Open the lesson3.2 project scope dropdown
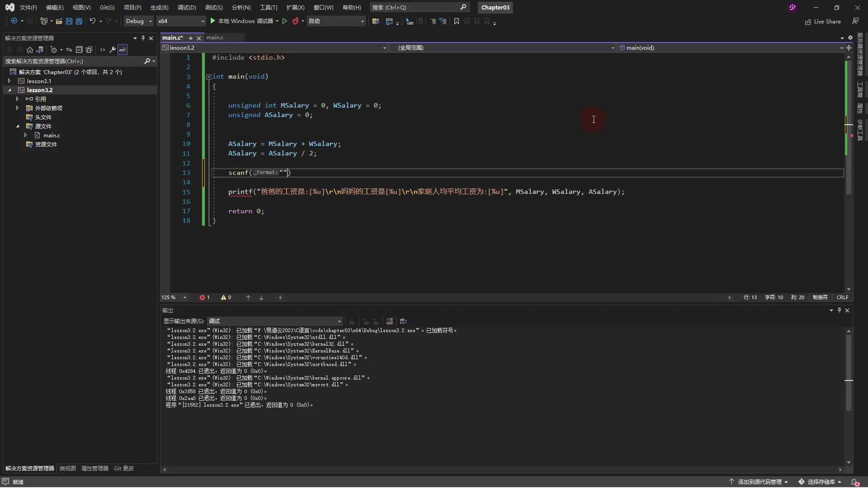Viewport: 868px width, 488px height. point(274,48)
